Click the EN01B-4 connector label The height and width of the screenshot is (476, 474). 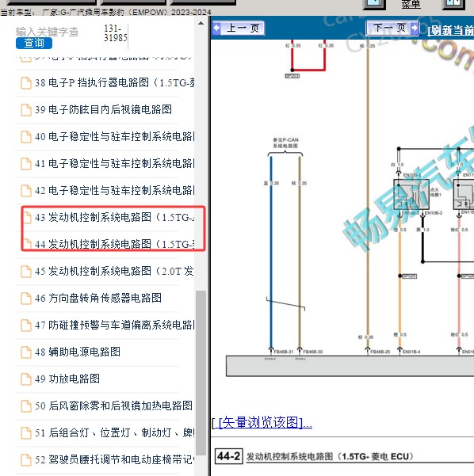click(x=411, y=352)
